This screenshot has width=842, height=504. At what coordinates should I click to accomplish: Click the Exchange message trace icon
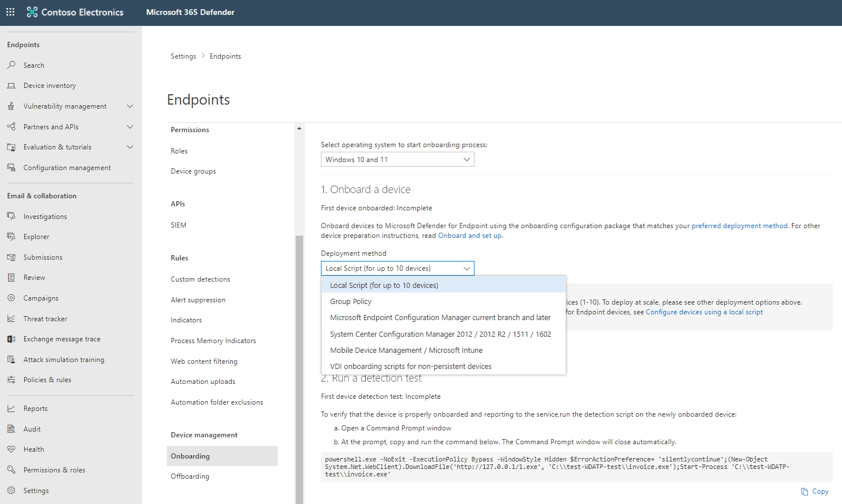click(11, 339)
